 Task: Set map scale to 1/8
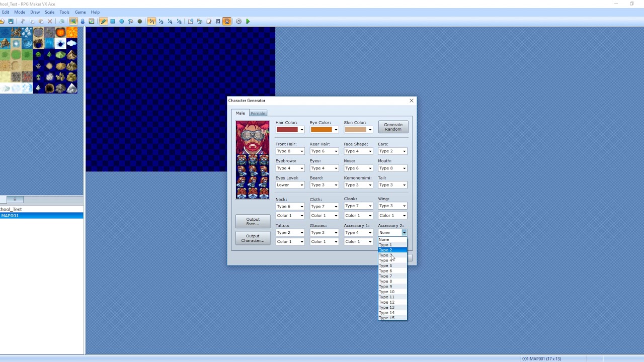(179, 21)
